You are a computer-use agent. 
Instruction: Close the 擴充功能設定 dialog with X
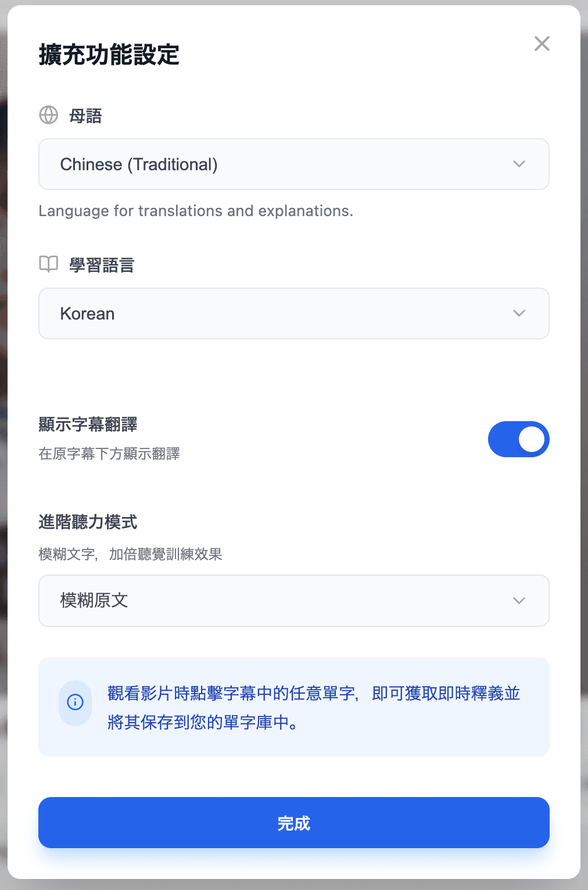click(x=542, y=44)
